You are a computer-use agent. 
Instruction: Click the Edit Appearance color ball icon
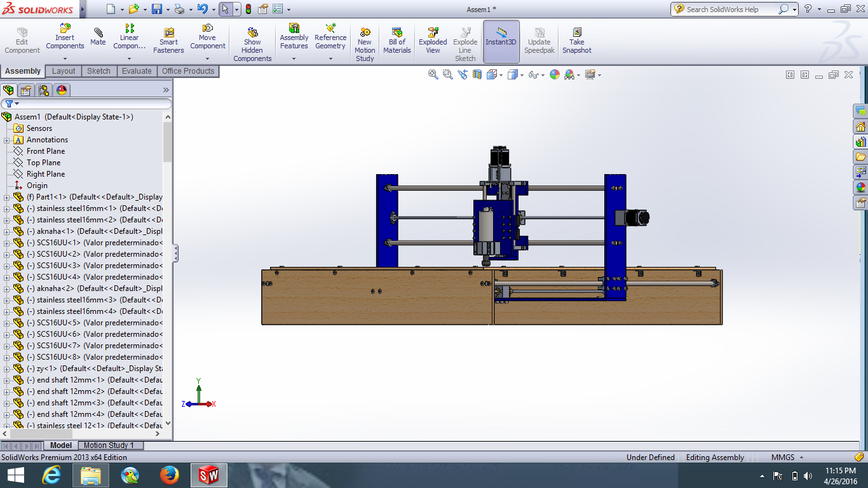555,74
